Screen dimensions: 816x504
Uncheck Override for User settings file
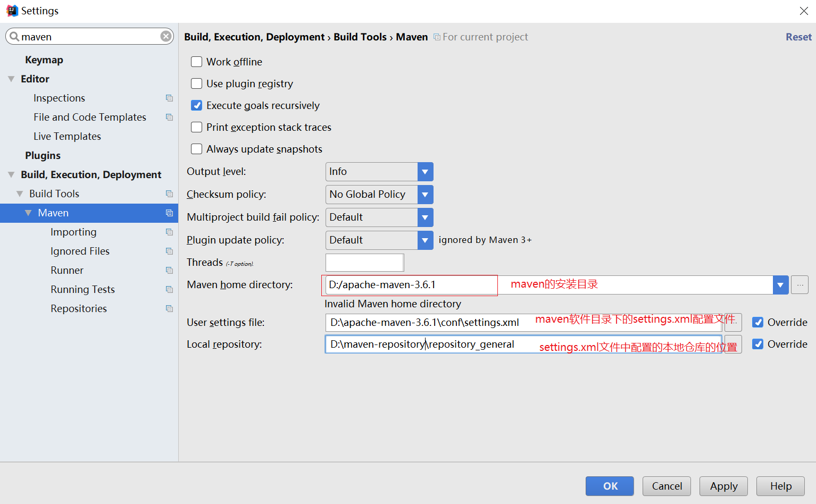tap(758, 322)
